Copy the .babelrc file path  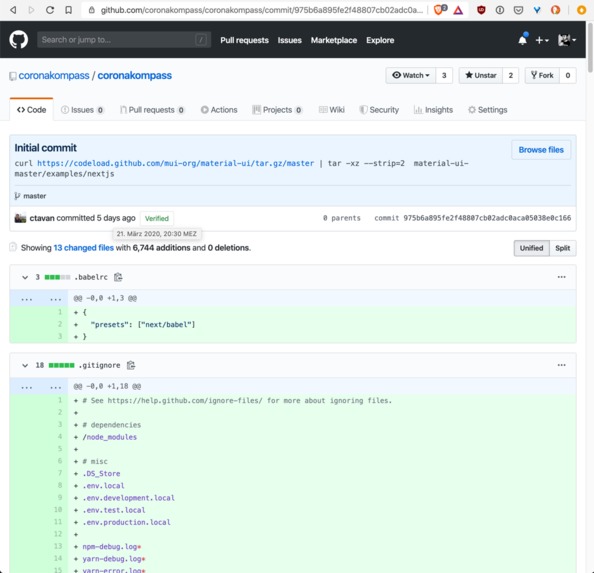click(x=118, y=277)
